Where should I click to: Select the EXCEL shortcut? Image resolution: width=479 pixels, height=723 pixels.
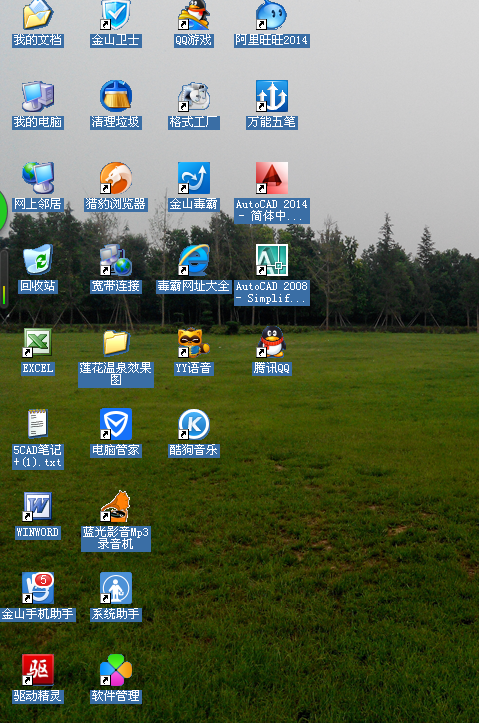coord(38,343)
